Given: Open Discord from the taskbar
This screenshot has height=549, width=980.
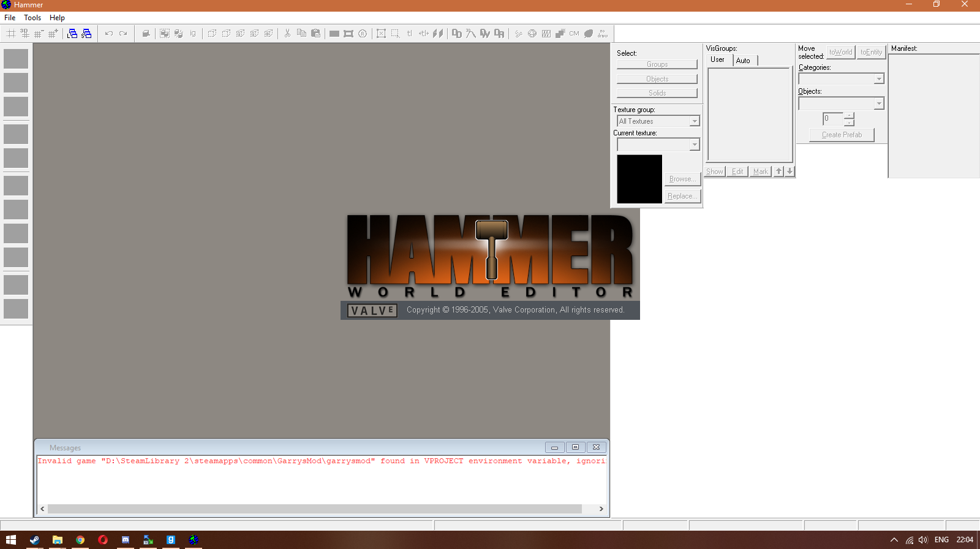Looking at the screenshot, I should [126, 540].
